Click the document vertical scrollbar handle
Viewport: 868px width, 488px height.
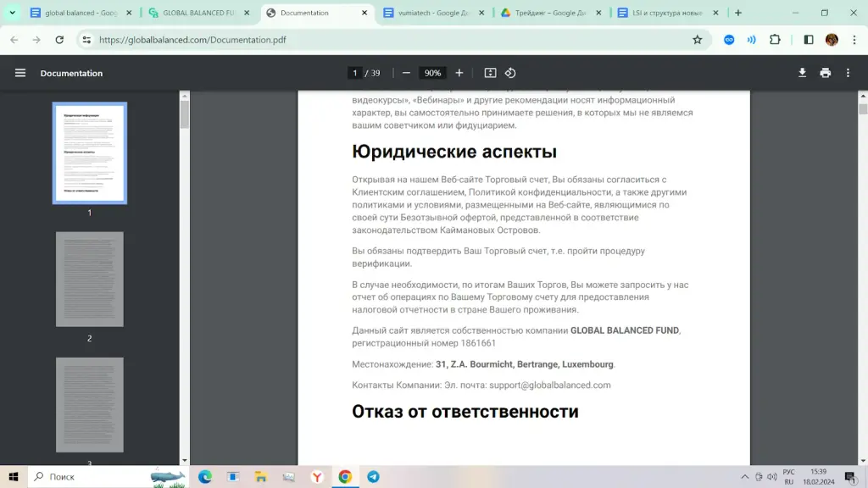[x=863, y=108]
